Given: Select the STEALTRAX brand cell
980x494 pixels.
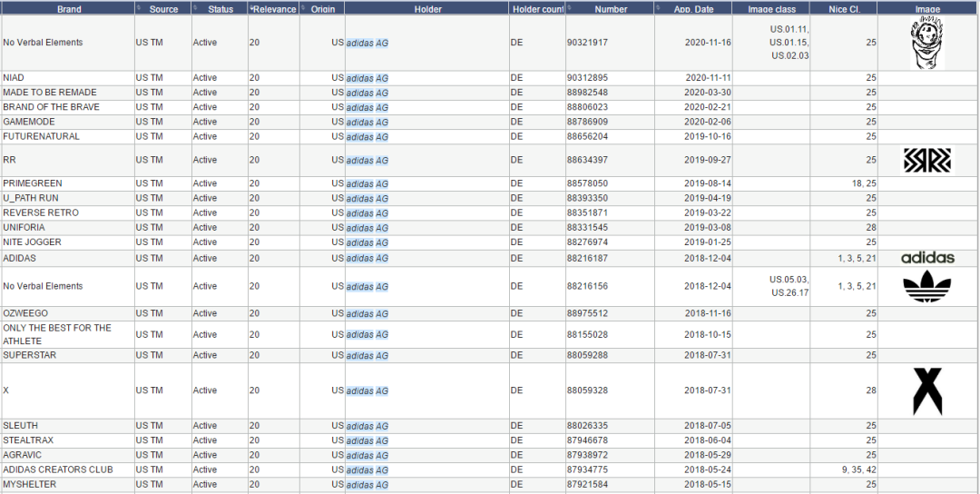Looking at the screenshot, I should pyautogui.click(x=67, y=440).
